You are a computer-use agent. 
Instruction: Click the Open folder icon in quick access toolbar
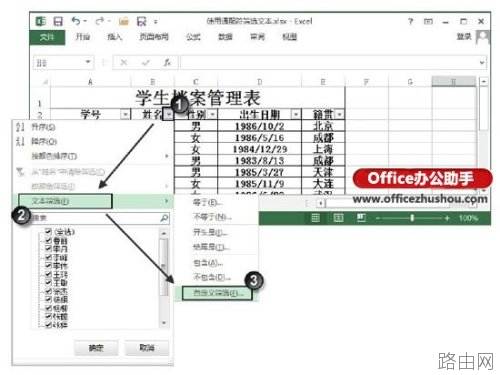pyautogui.click(x=124, y=22)
